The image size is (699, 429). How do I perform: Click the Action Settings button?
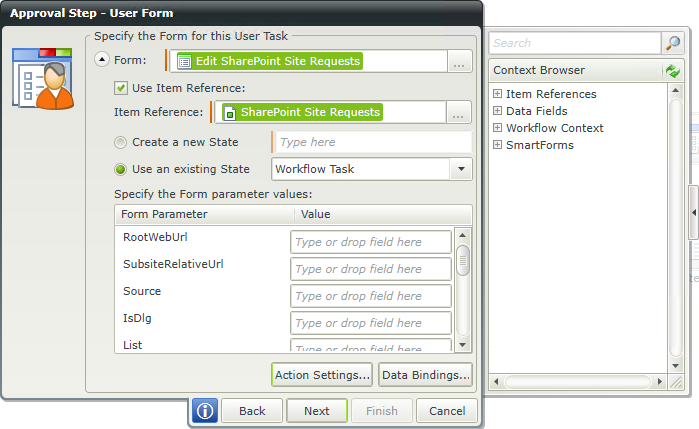click(x=322, y=375)
